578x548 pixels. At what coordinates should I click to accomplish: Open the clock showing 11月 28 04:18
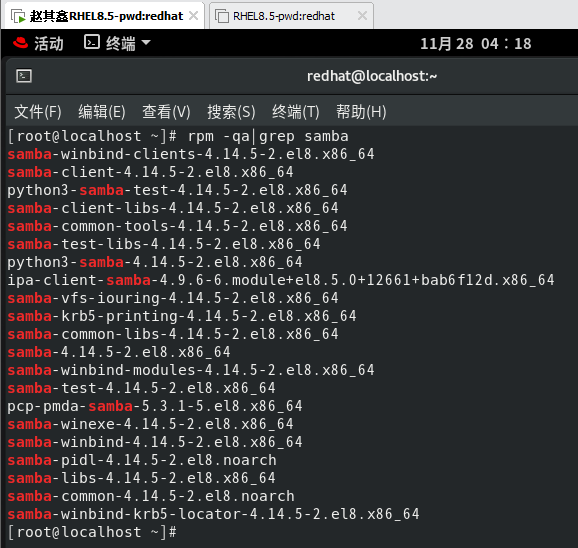coord(476,44)
